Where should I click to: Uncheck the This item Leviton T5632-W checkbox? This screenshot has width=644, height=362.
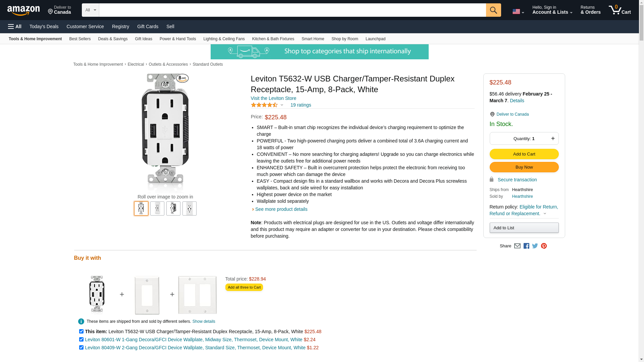coord(81,331)
